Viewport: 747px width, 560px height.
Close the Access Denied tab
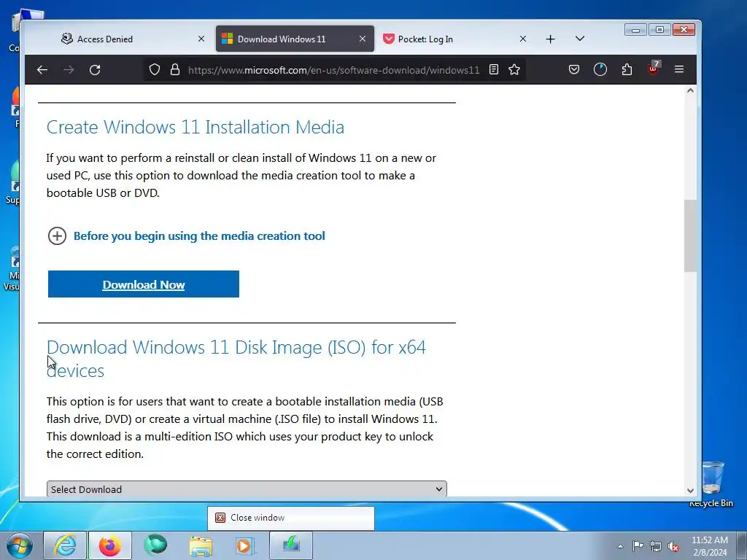201,39
